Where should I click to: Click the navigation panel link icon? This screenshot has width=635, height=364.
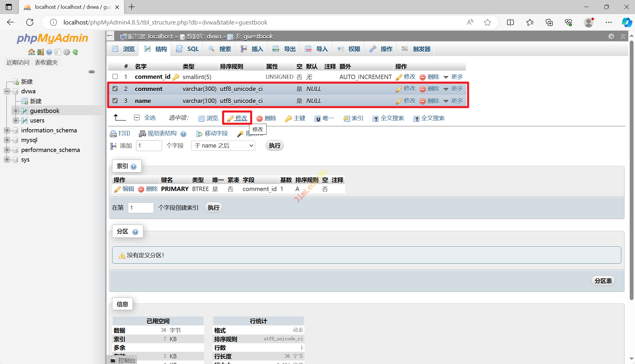click(92, 72)
